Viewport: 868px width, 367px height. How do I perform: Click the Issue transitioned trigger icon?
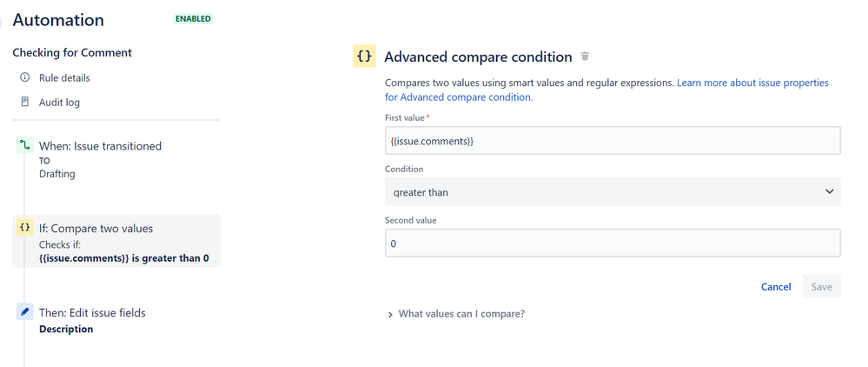coord(24,146)
